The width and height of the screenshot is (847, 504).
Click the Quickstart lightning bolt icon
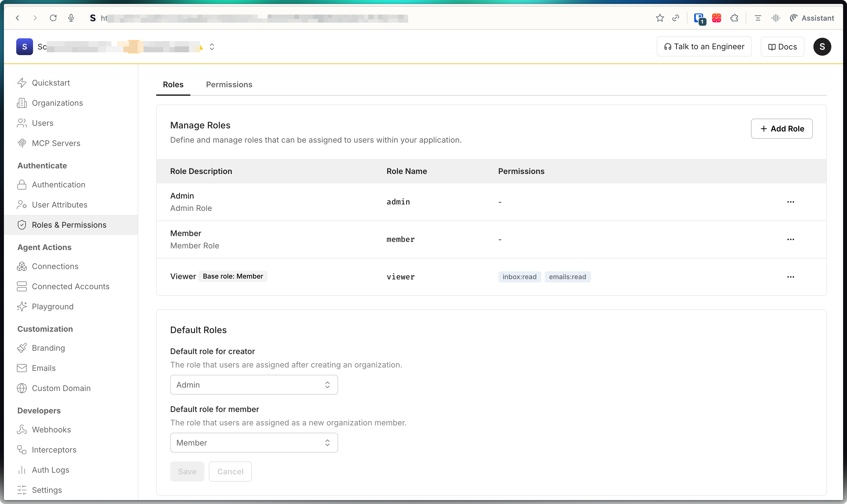pyautogui.click(x=22, y=83)
